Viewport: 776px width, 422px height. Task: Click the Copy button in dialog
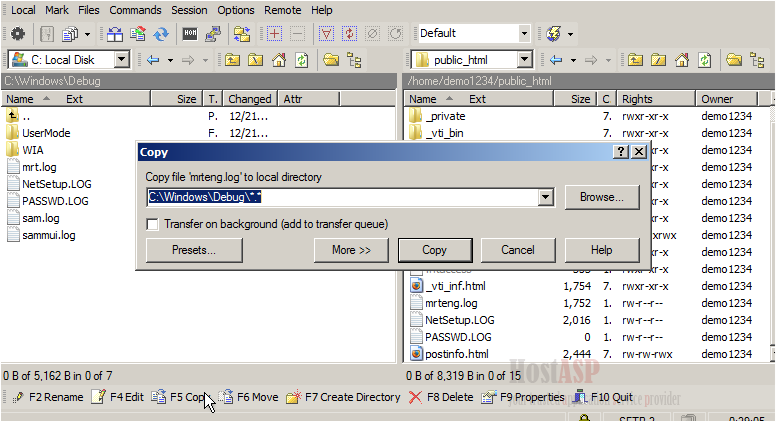coord(435,250)
